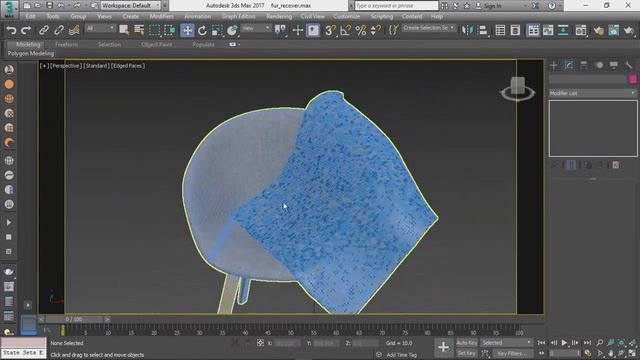Open the Workspace: Default dropdown
This screenshot has height=360, width=640.
[x=131, y=6]
